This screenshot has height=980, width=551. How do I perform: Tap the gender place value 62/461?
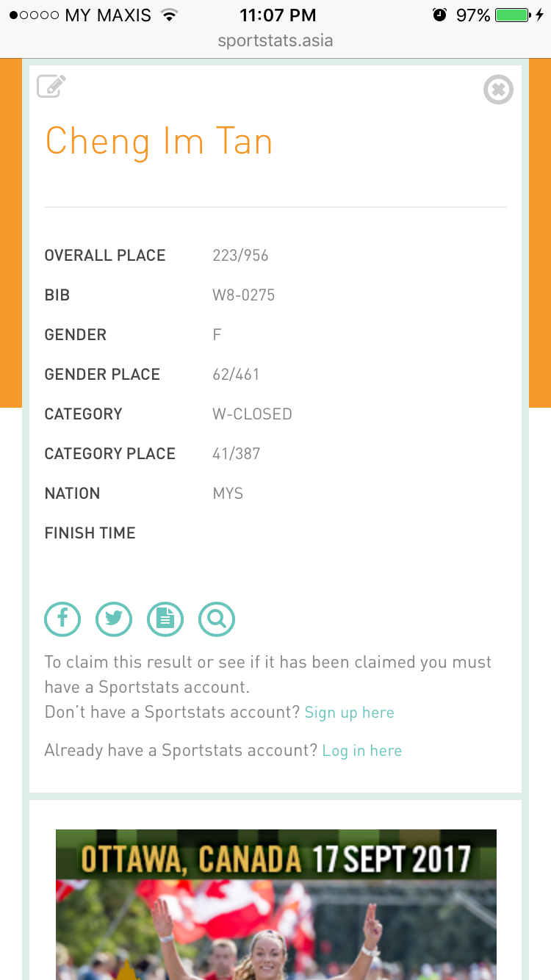coord(236,375)
